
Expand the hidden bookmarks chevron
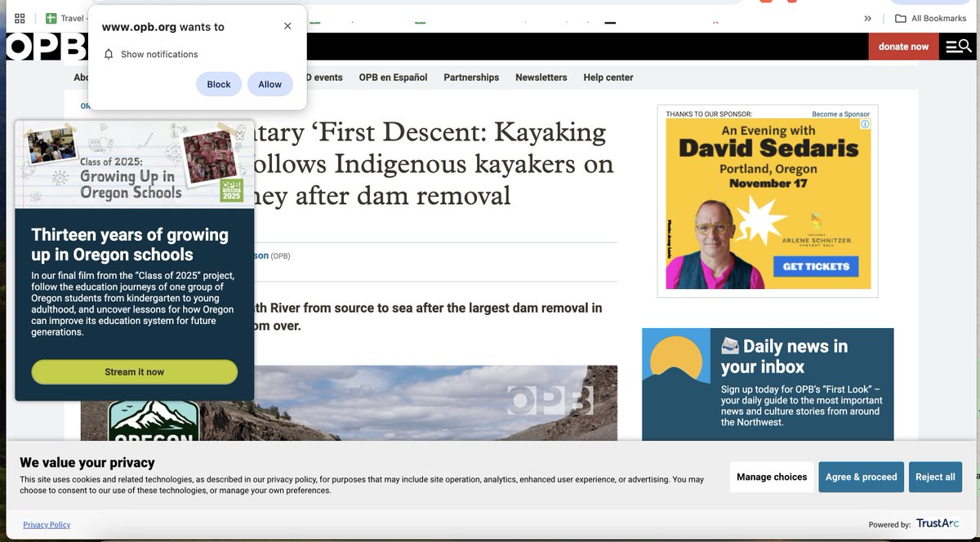point(867,18)
